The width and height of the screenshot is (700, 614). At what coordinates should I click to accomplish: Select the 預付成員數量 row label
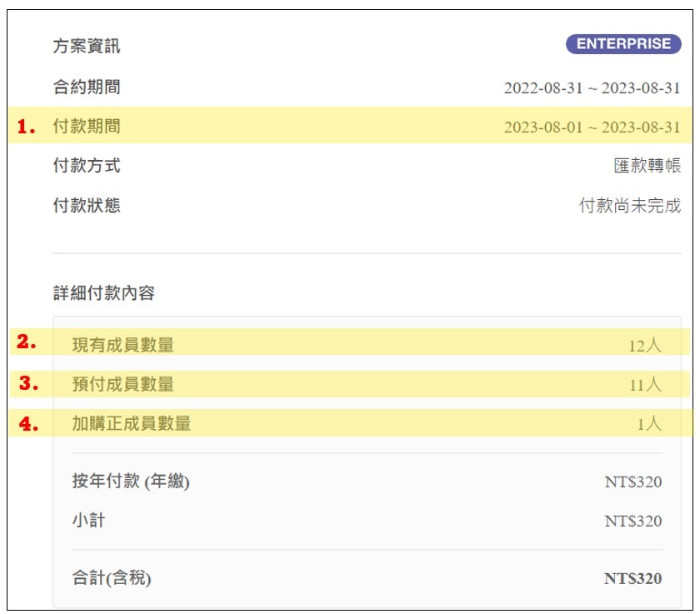[123, 384]
